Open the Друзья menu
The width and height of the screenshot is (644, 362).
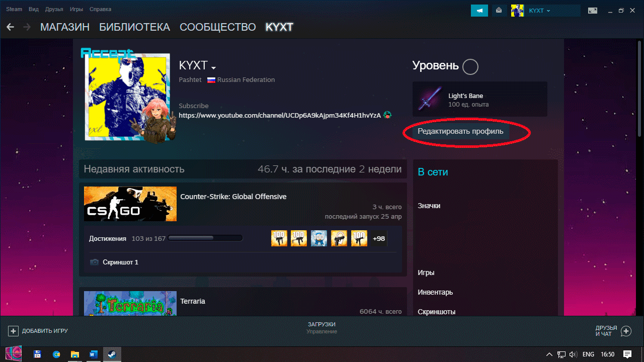(54, 9)
